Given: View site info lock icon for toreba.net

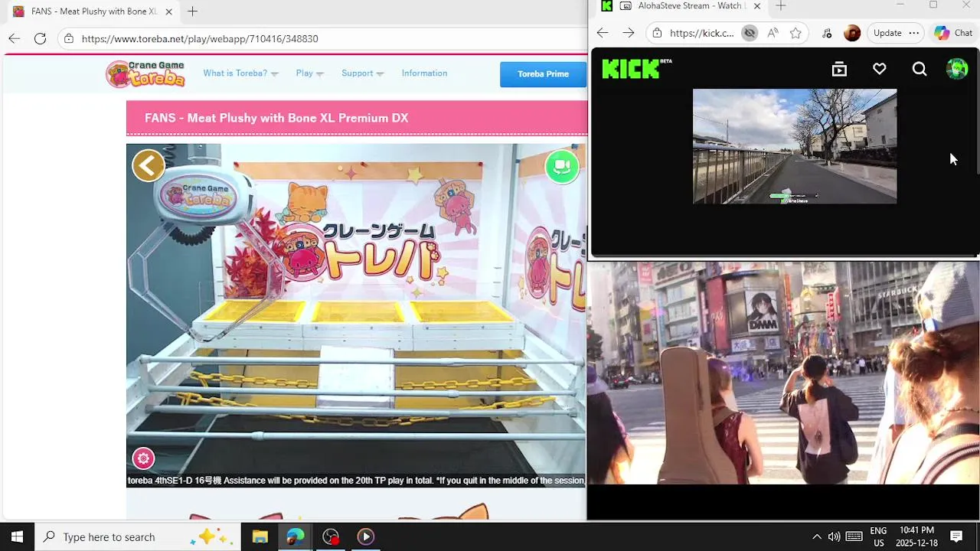Looking at the screenshot, I should click(x=69, y=38).
